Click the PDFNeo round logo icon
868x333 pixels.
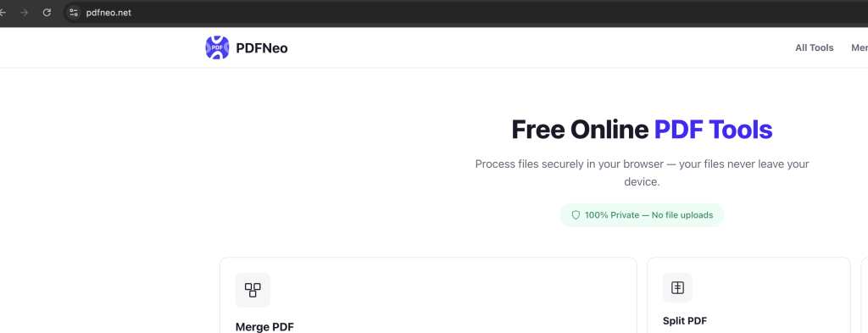pos(217,47)
